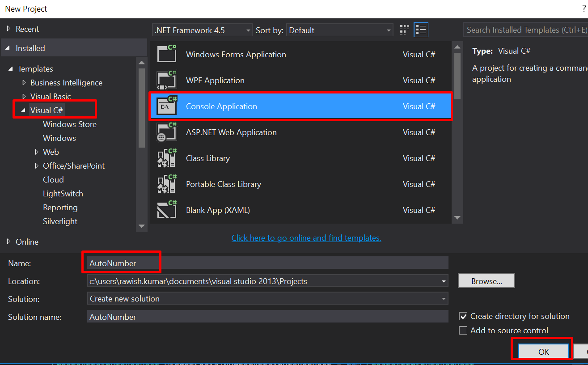Viewport: 588px width, 365px height.
Task: Open the .NET Framework version dropdown
Action: click(x=202, y=30)
